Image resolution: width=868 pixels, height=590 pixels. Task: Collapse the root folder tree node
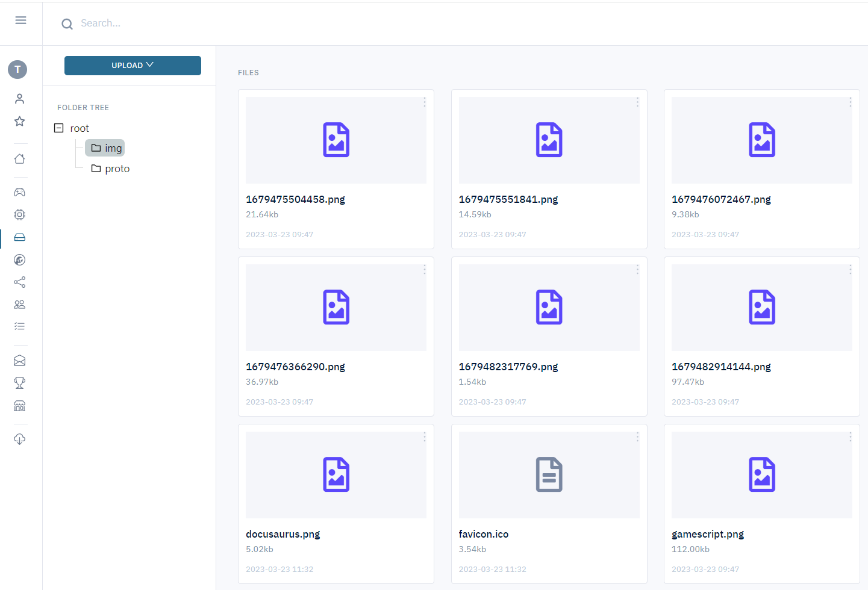point(58,128)
